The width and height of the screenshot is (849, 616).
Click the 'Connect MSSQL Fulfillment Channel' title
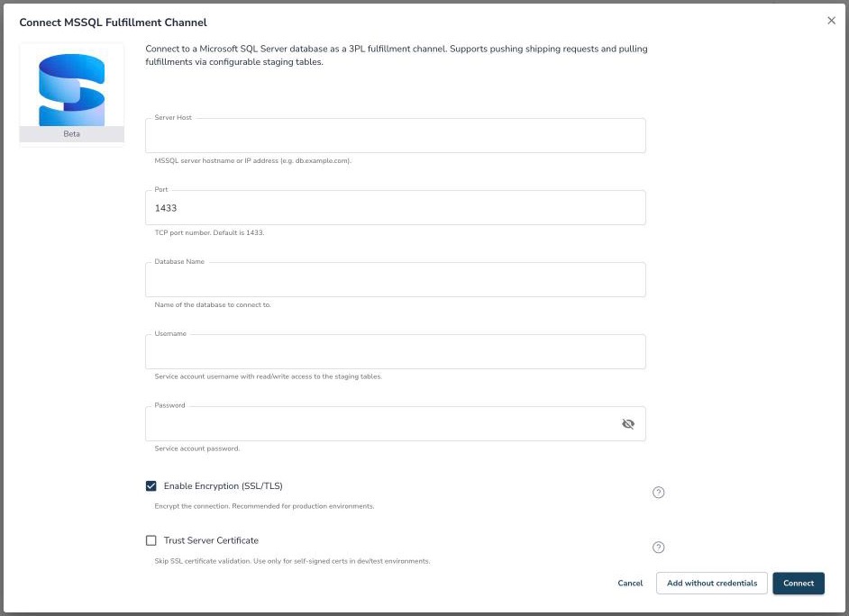[114, 23]
